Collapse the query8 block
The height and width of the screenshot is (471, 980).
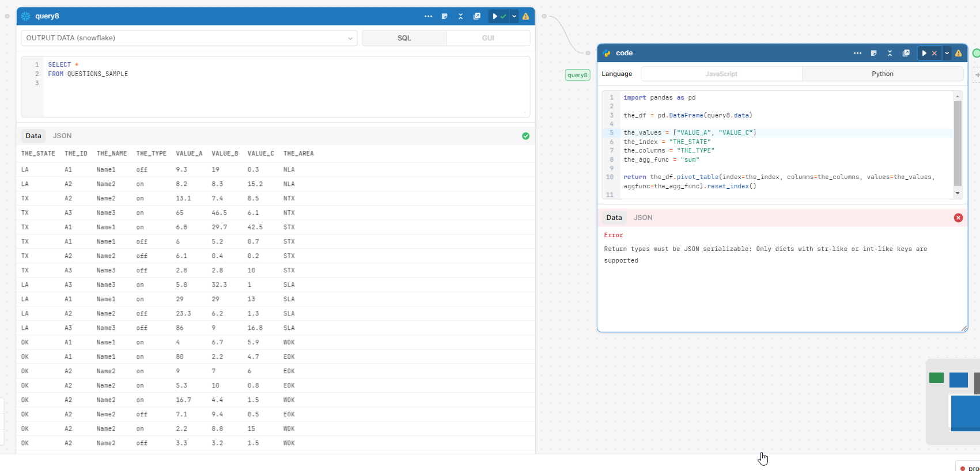coord(460,16)
